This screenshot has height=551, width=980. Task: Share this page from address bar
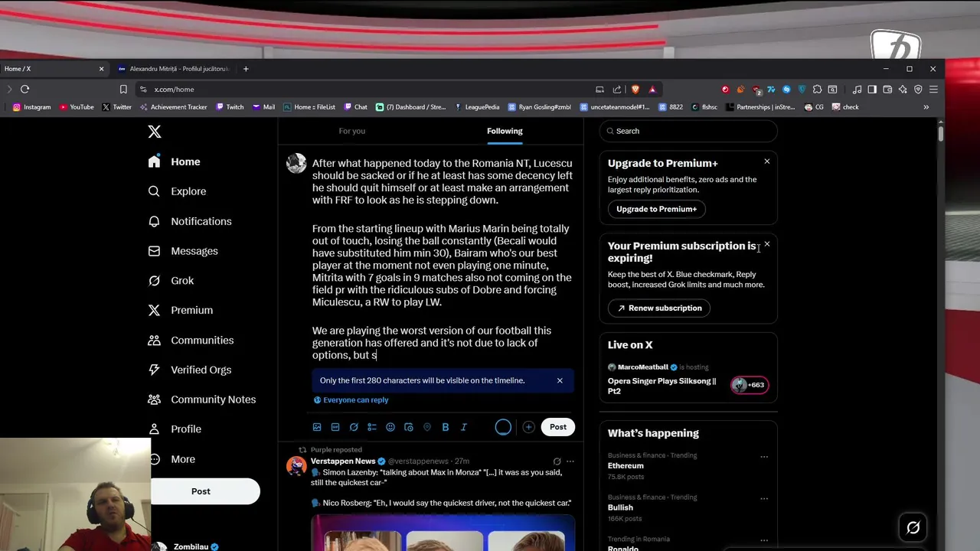(x=617, y=90)
